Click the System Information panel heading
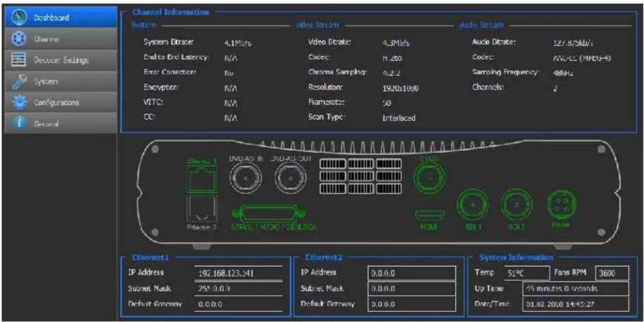 (517, 257)
